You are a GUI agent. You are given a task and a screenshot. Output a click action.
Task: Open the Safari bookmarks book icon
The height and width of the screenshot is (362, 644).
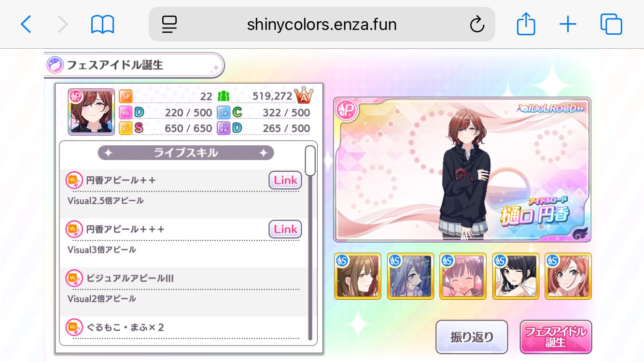[x=102, y=24]
